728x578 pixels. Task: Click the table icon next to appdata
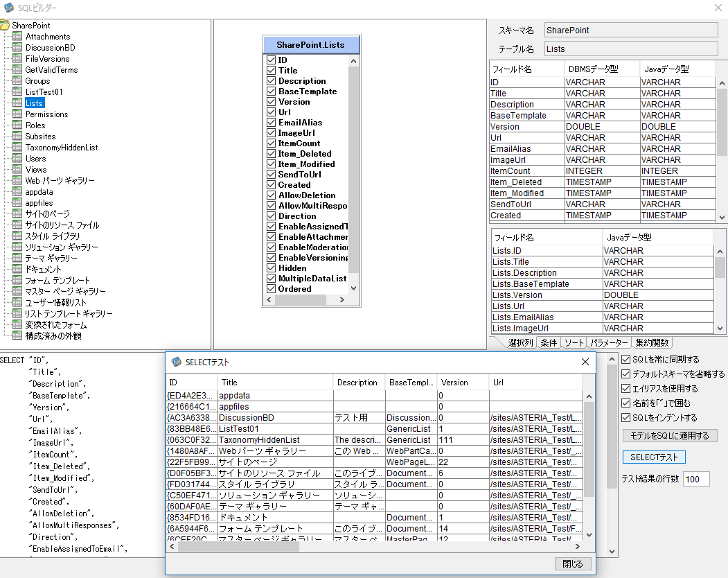[17, 192]
